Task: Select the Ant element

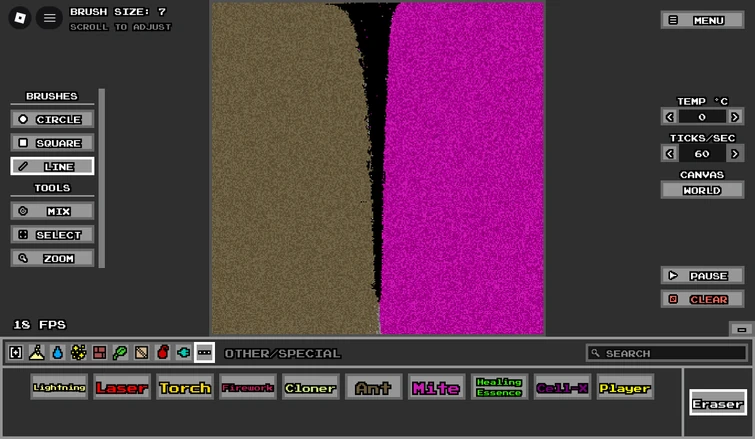Action: 373,387
